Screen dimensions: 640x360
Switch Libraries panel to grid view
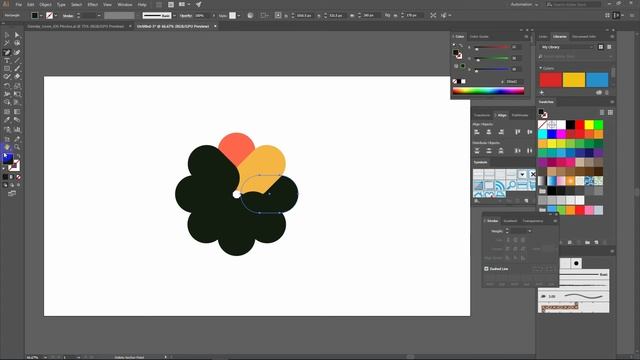(x=600, y=47)
